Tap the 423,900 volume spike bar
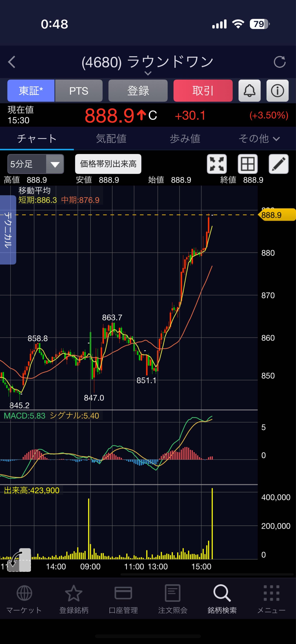This screenshot has height=644, width=296. [x=212, y=524]
